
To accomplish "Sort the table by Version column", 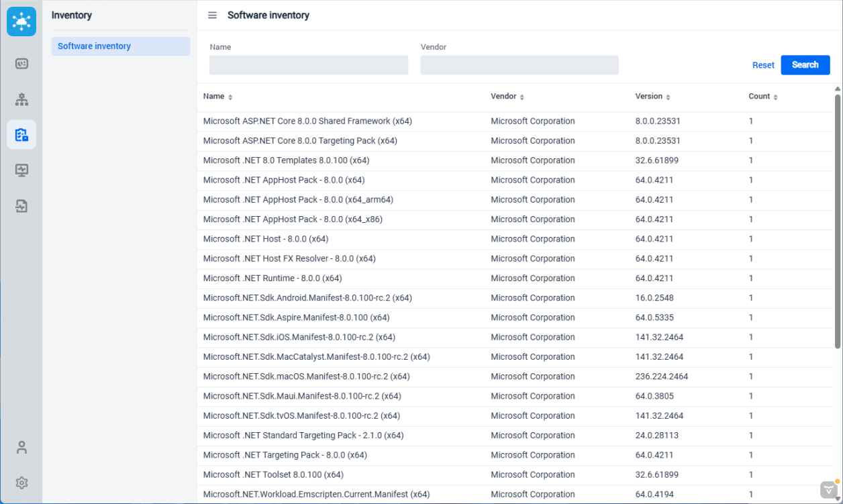I will click(x=668, y=97).
